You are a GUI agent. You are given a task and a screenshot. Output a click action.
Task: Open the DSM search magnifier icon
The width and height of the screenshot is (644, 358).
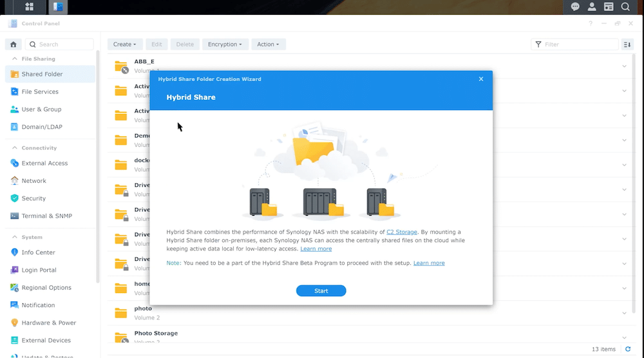click(625, 6)
